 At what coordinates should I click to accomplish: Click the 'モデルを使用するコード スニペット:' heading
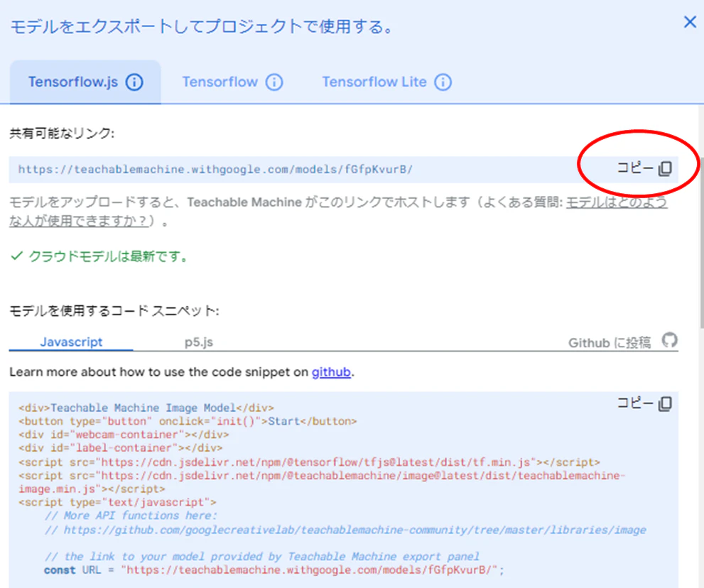point(114,310)
